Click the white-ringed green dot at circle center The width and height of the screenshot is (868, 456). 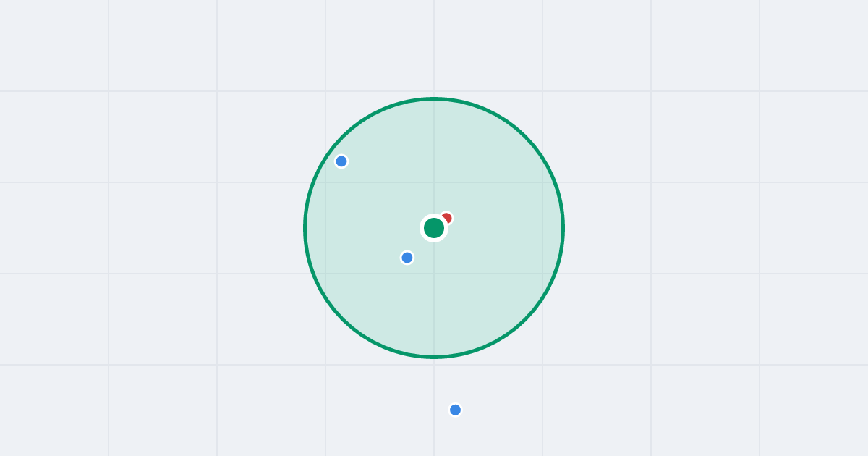tap(434, 228)
